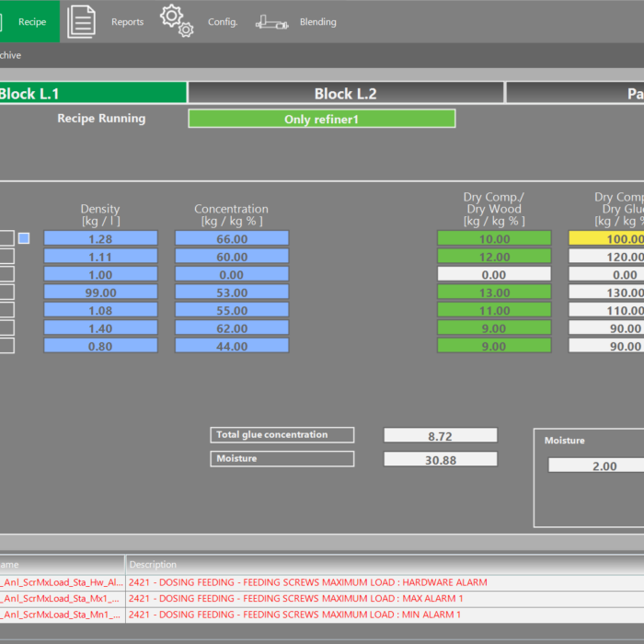
Task: Switch to the Block L.2 tab
Action: (x=345, y=93)
